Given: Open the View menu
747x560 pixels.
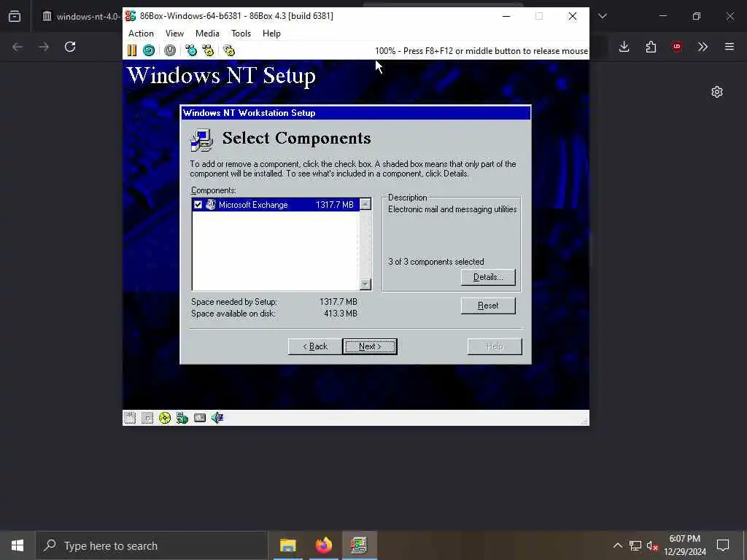Looking at the screenshot, I should [174, 34].
